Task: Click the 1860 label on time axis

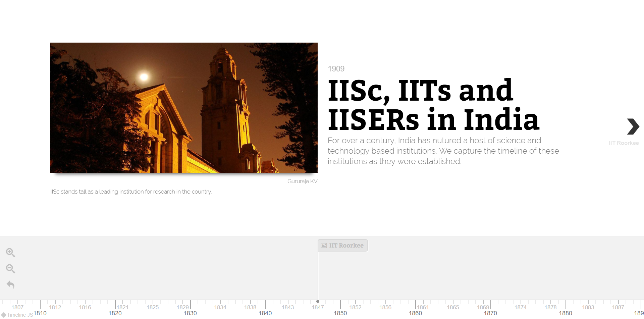Action: [415, 313]
